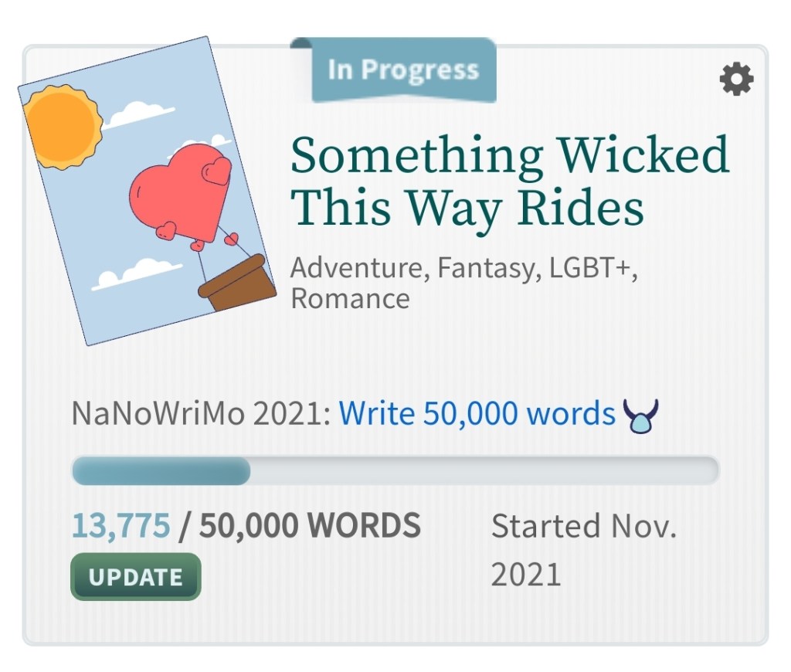Open the Something Wicked This Way Rides title
This screenshot has height=672, width=791.
(509, 180)
